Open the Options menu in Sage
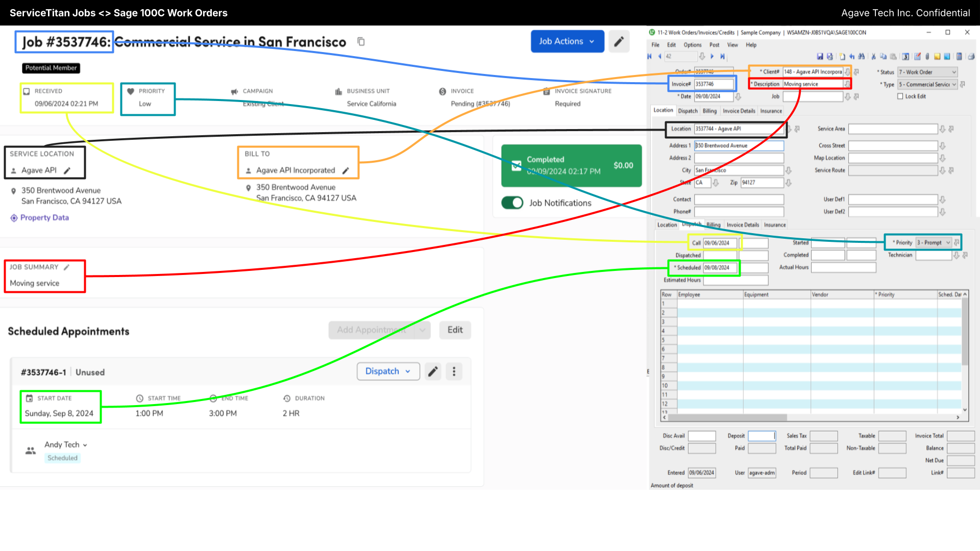This screenshot has height=551, width=980. pyautogui.click(x=693, y=45)
